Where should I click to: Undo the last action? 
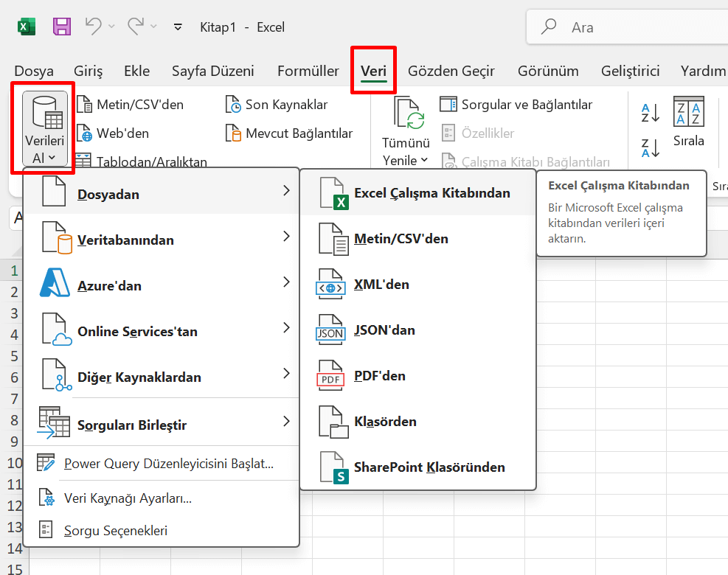[x=94, y=27]
